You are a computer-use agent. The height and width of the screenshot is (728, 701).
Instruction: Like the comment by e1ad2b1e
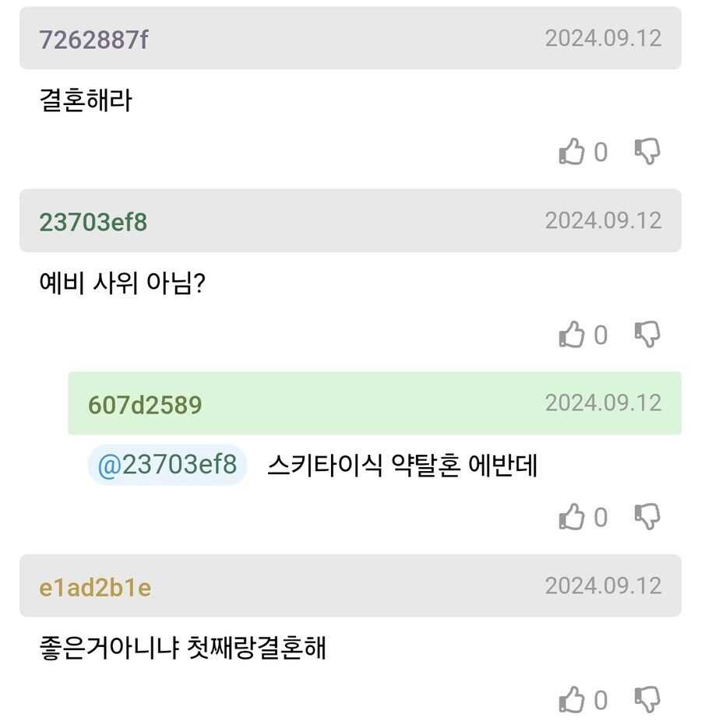[x=572, y=700]
